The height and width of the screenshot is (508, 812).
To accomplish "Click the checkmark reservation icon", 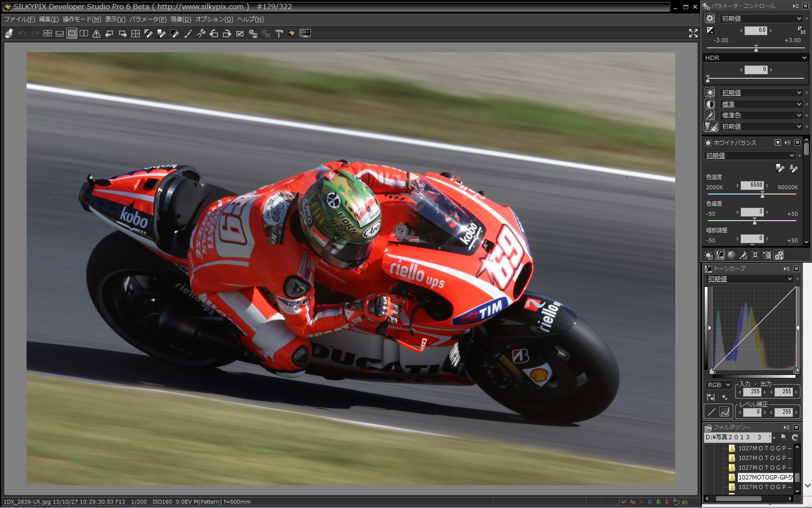I will 240,33.
